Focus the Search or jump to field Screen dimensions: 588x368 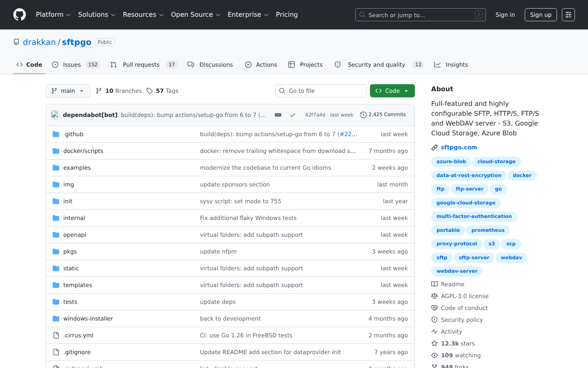click(421, 15)
